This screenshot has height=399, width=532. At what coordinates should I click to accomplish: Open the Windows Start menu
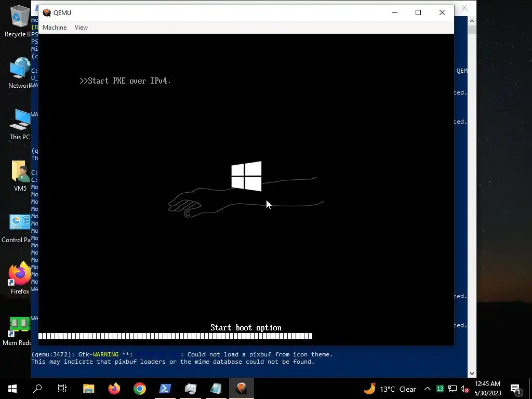pyautogui.click(x=12, y=389)
